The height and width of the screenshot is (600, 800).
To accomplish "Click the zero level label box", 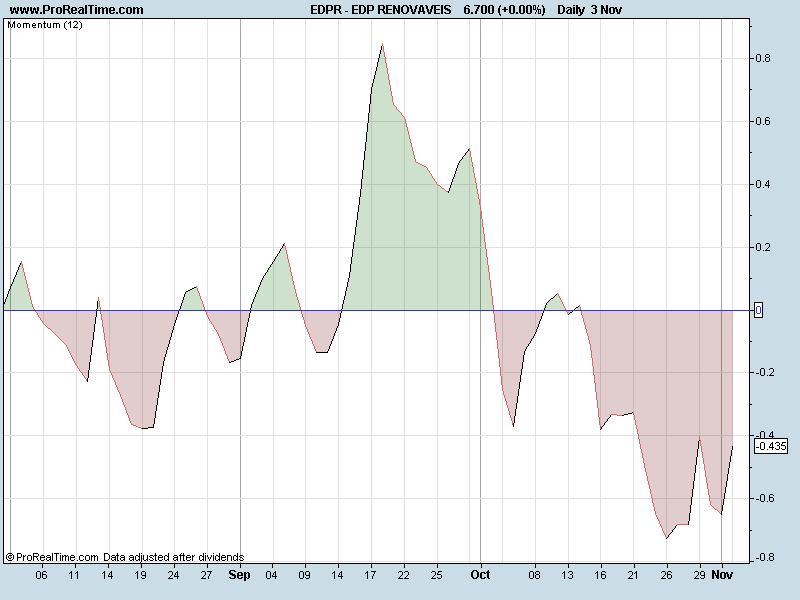I will coord(759,310).
